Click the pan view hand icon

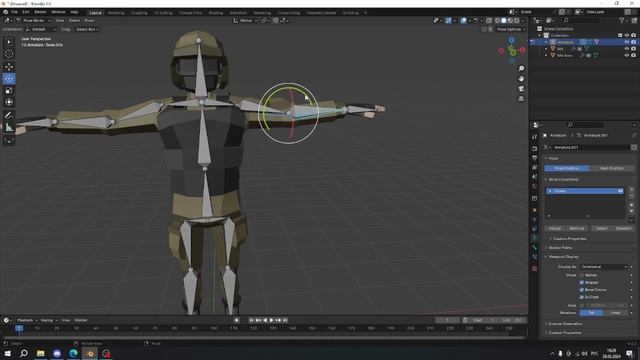coord(521,79)
